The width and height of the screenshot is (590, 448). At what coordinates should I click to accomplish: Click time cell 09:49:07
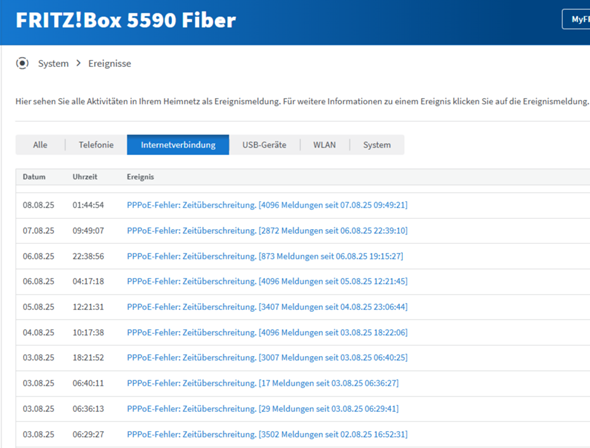pyautogui.click(x=88, y=231)
